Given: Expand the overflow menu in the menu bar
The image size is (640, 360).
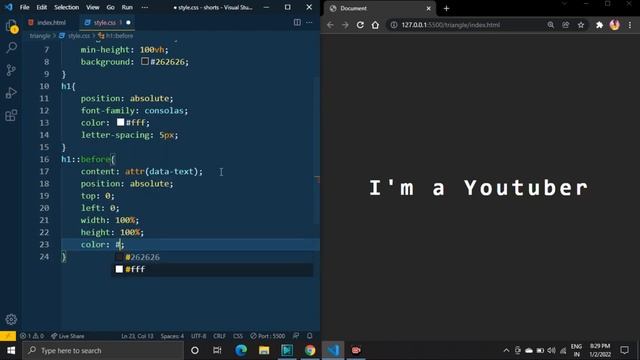Looking at the screenshot, I should [145, 7].
